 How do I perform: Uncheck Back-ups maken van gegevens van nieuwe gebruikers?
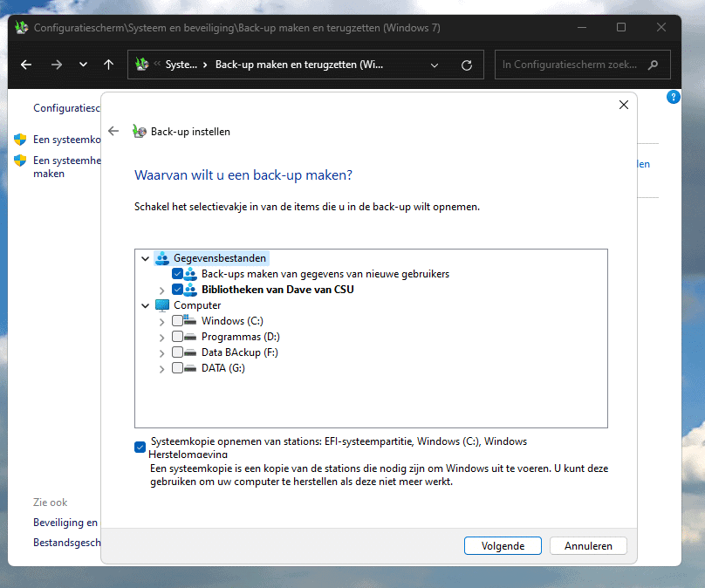[178, 274]
